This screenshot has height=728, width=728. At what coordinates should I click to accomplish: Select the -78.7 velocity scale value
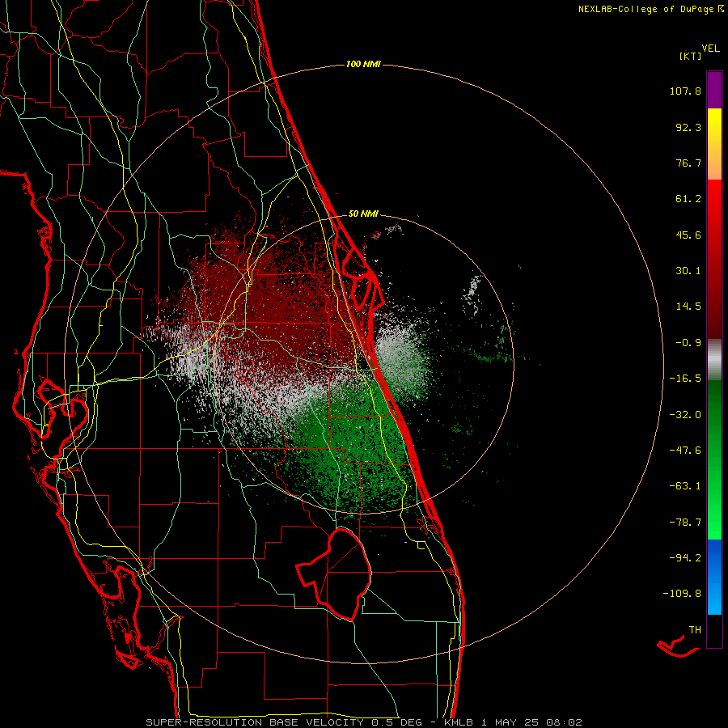pos(685,523)
